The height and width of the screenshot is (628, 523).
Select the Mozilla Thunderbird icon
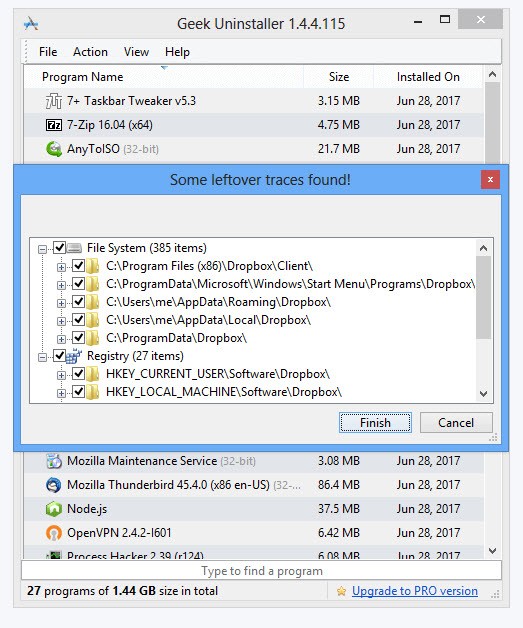[54, 485]
